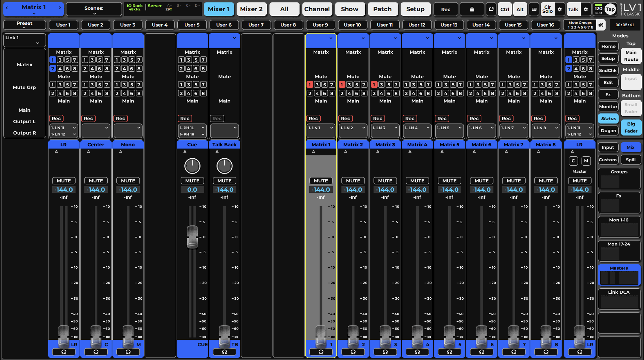Click the Cue channel rotary knob
Image resolution: width=644 pixels, height=360 pixels.
pos(192,166)
